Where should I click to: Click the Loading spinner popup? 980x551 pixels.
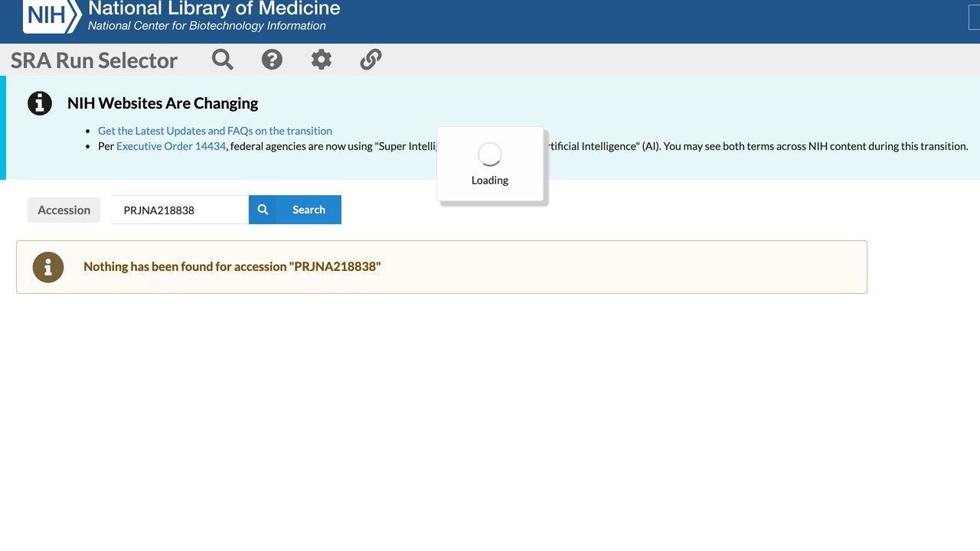click(490, 165)
